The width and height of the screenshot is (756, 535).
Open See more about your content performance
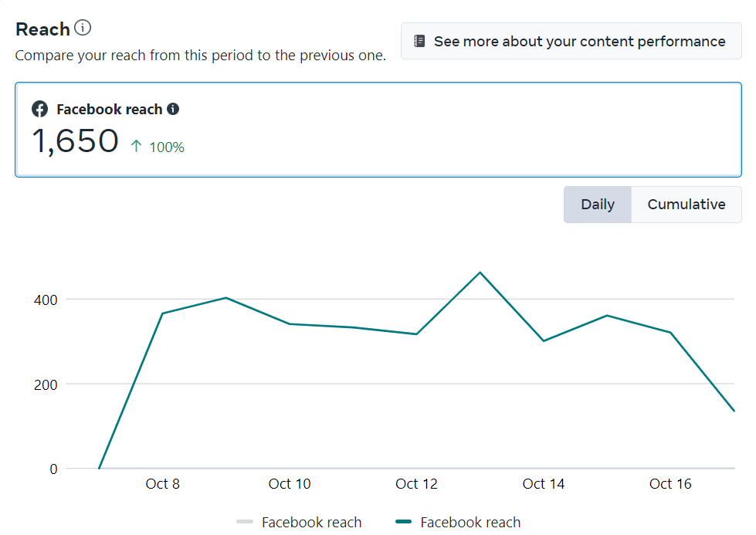571,41
